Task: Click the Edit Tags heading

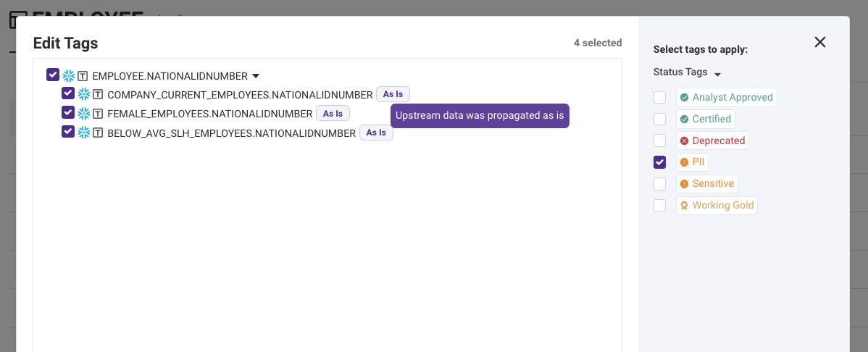Action: coord(65,43)
